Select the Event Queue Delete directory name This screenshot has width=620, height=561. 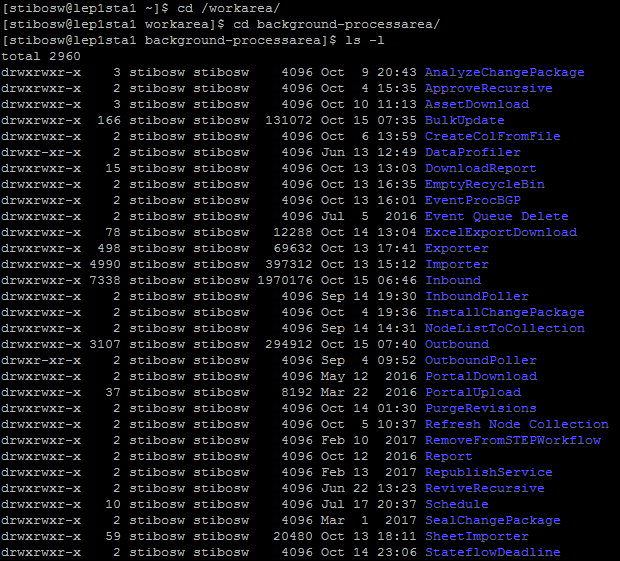click(x=496, y=217)
